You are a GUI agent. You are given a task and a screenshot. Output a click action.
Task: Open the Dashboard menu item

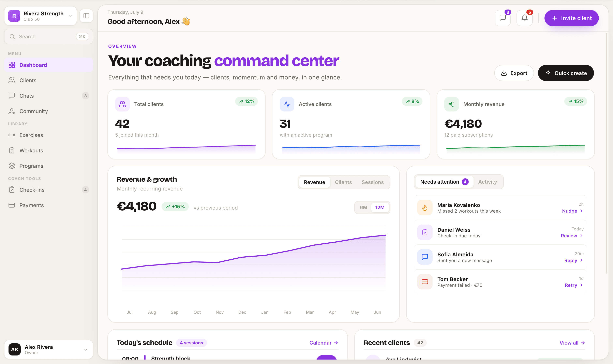[x=49, y=65]
